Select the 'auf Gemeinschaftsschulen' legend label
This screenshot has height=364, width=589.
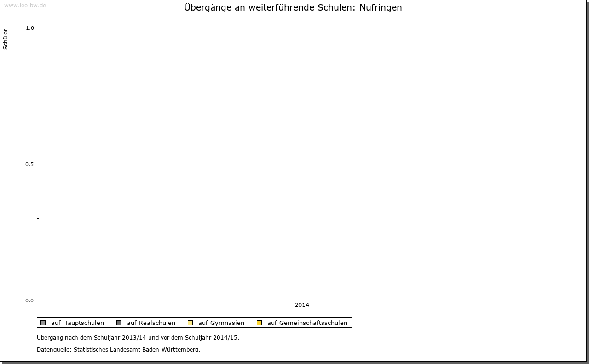point(307,323)
